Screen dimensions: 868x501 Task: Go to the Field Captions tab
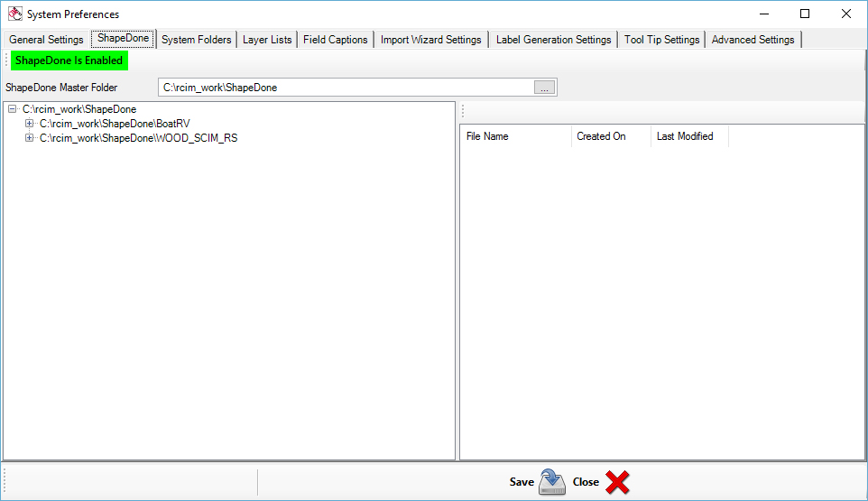coord(335,40)
